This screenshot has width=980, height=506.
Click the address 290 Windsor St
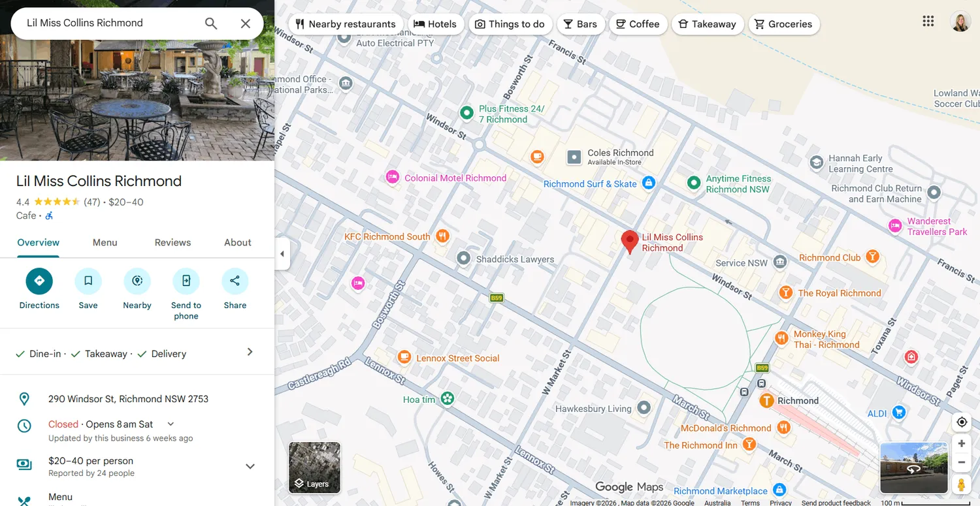(x=128, y=399)
